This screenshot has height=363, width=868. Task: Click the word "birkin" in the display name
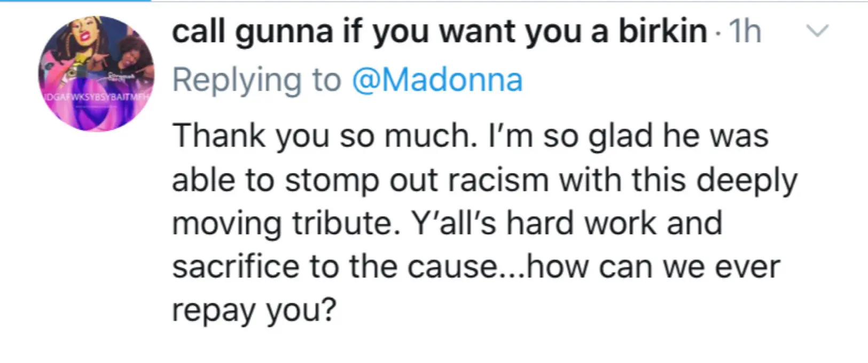[x=662, y=32]
